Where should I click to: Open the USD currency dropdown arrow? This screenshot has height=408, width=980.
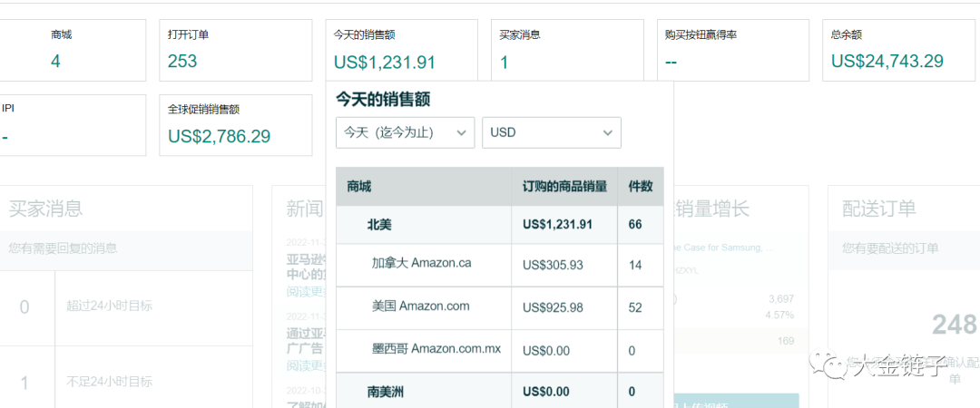[x=608, y=132]
